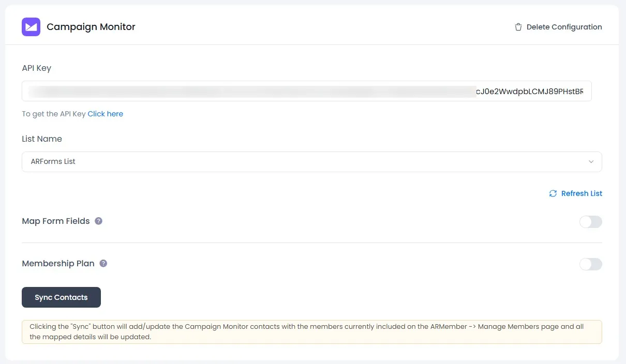The width and height of the screenshot is (626, 364).
Task: Click the Campaign Monitor envelope logo icon
Action: point(31,27)
